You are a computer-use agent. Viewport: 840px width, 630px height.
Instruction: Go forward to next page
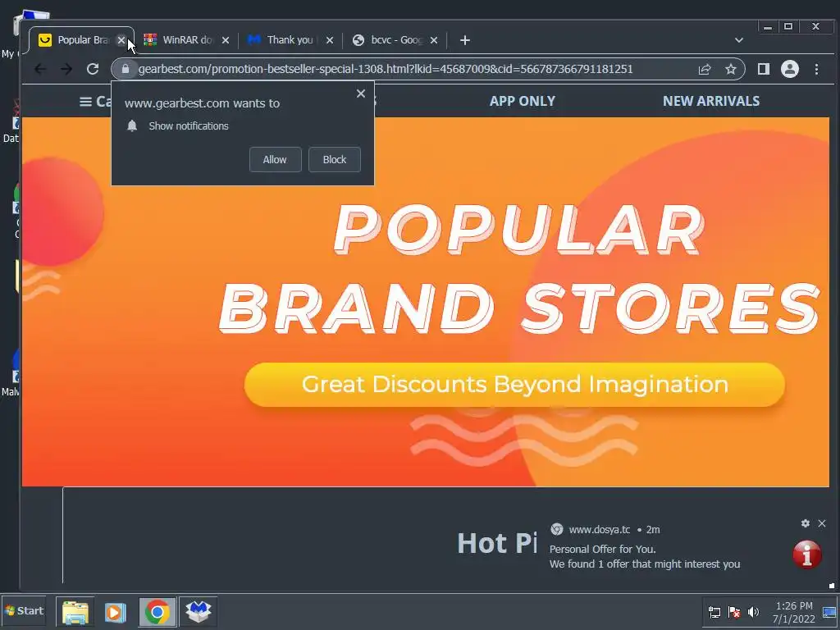pyautogui.click(x=66, y=69)
